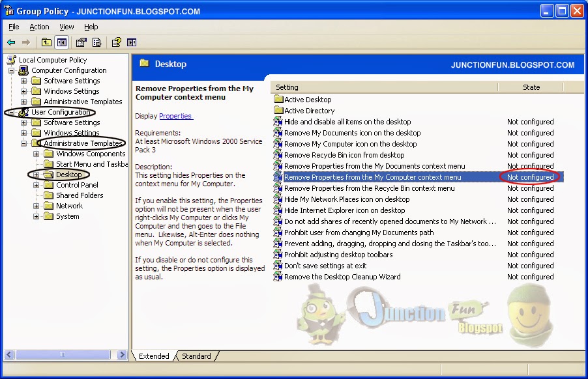Click the policy icon beside Hide and disable all items

coord(278,122)
